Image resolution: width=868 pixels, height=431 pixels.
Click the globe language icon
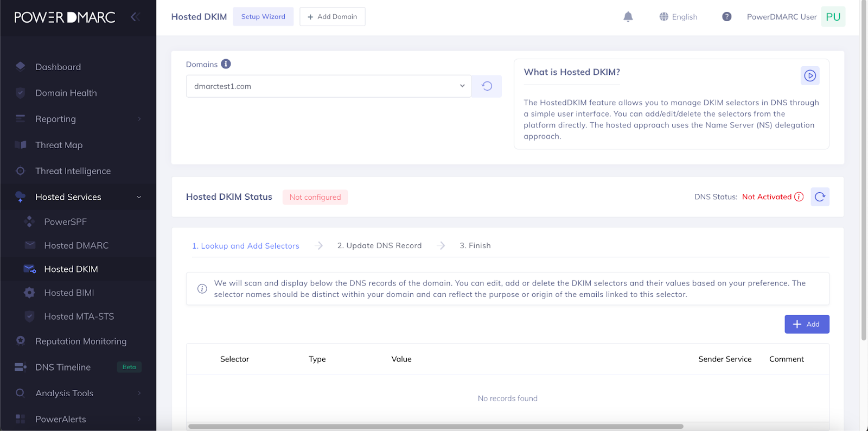(x=664, y=17)
